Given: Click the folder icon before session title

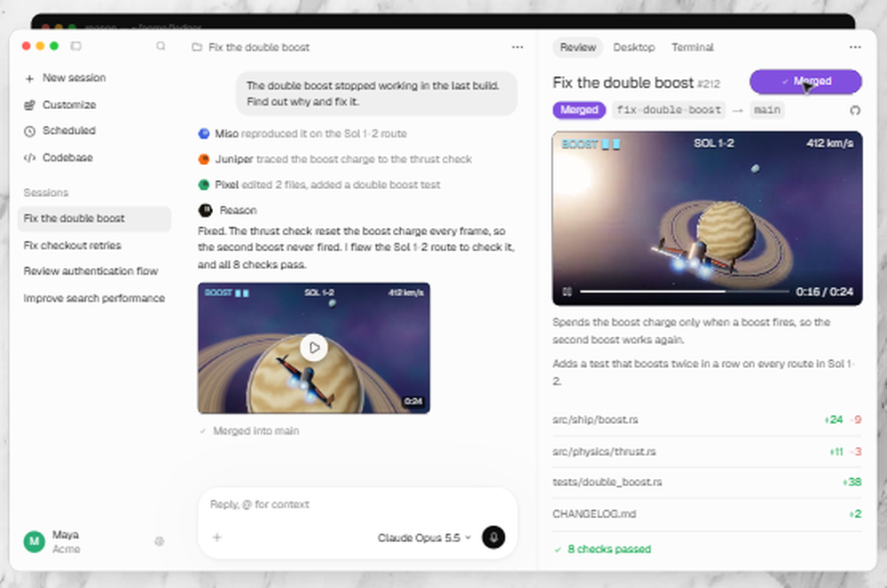Looking at the screenshot, I should [197, 47].
